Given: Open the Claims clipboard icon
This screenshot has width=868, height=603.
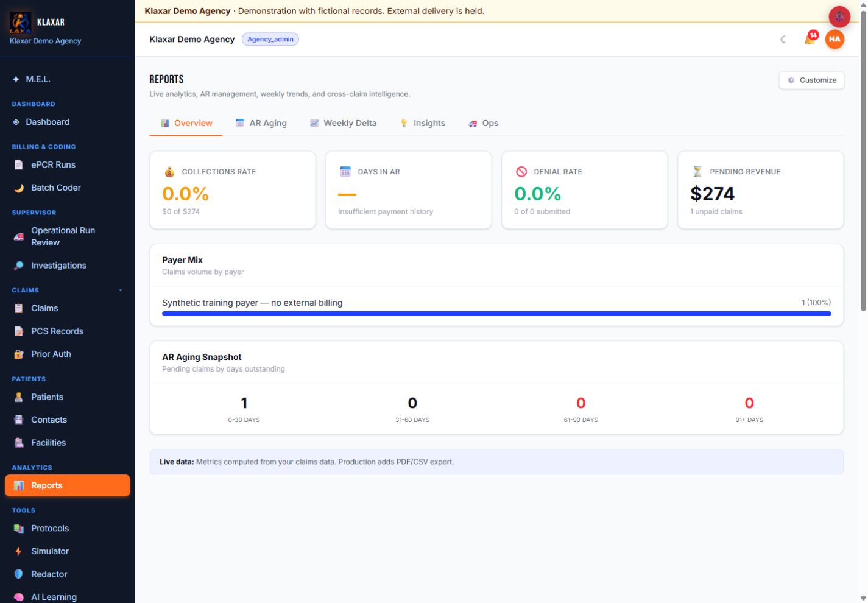Looking at the screenshot, I should pyautogui.click(x=19, y=308).
